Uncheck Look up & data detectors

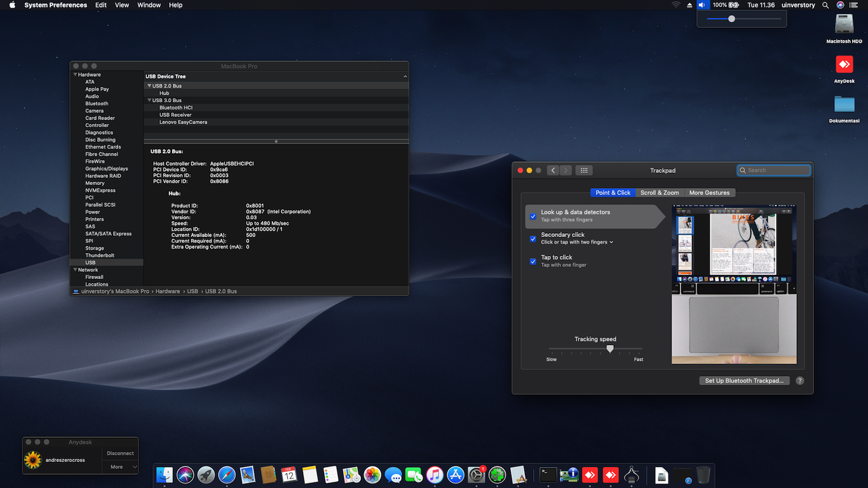tap(533, 216)
